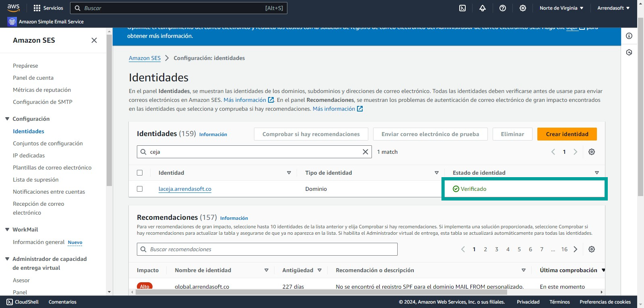Clear the 'ceja' search filter

point(365,152)
